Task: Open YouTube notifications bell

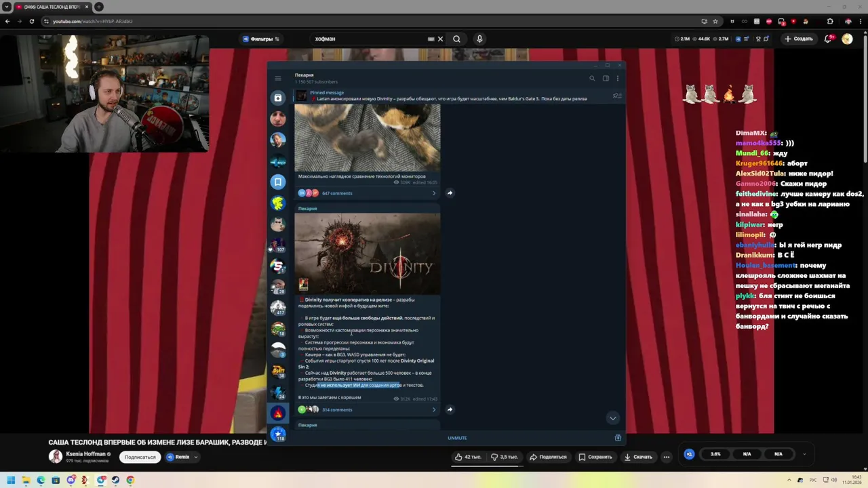Action: [828, 39]
